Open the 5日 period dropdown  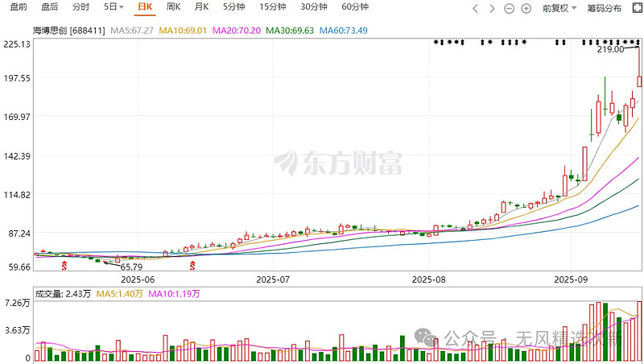coord(114,7)
